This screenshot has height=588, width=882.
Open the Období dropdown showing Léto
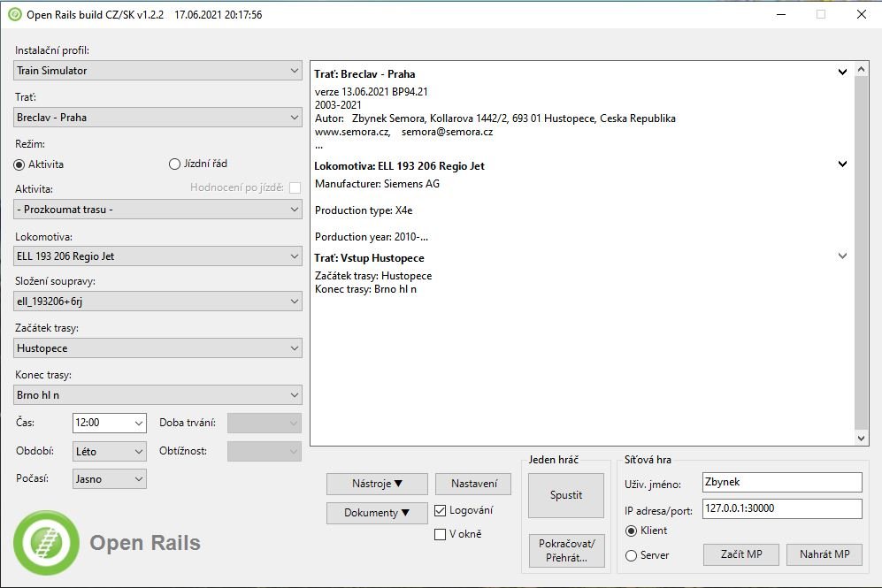click(x=110, y=452)
